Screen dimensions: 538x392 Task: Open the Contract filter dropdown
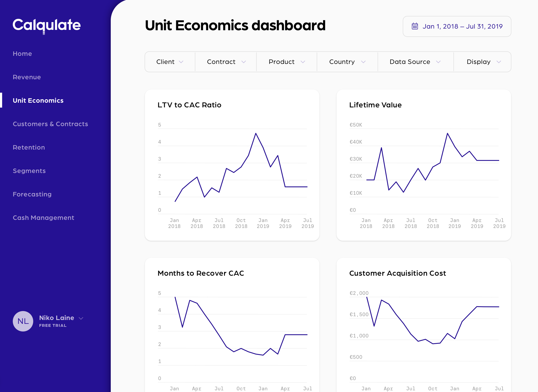coord(226,62)
